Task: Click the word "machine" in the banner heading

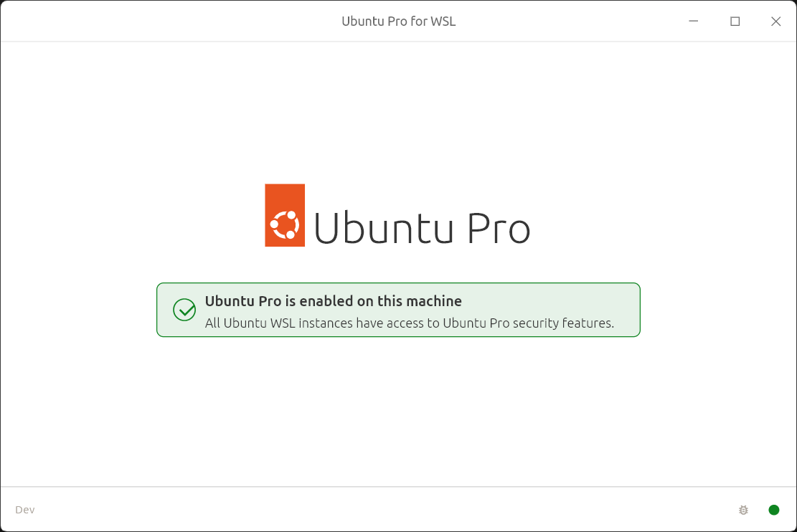Action: pos(435,301)
